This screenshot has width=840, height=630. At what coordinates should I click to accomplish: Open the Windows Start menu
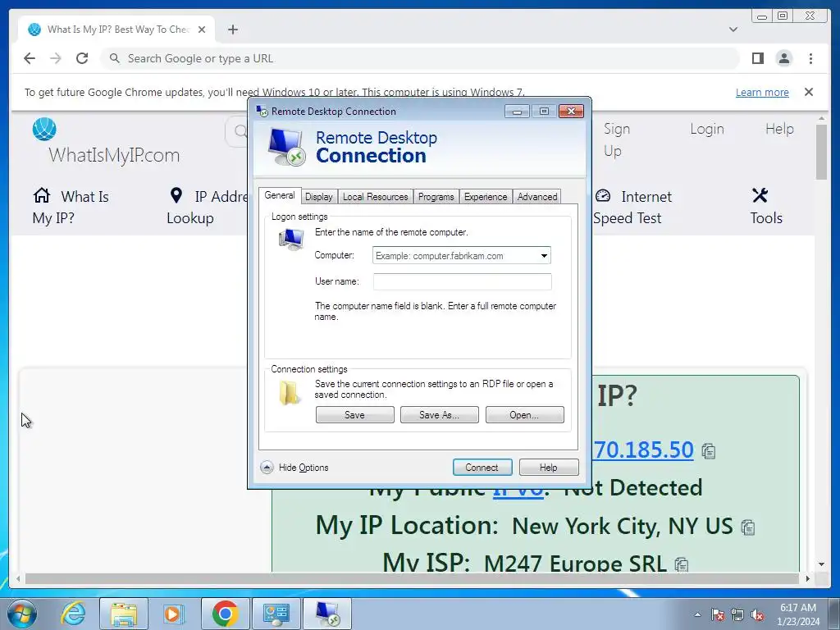(21, 614)
